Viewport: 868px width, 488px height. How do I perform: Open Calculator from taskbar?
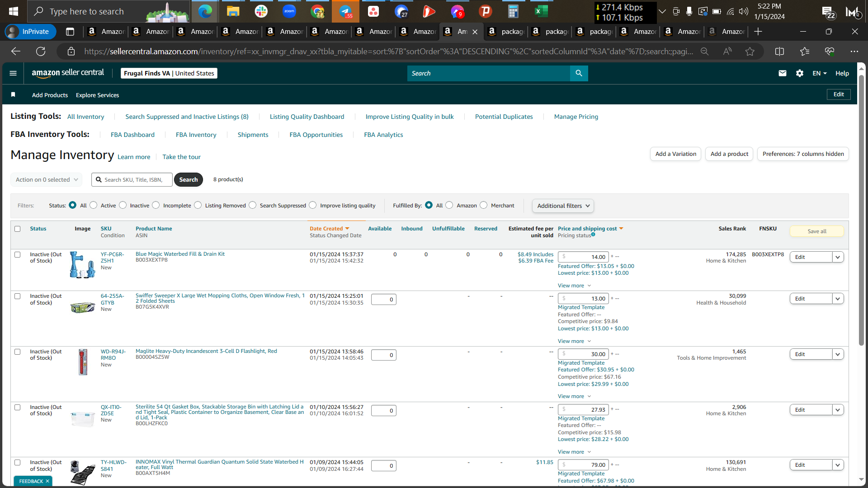click(513, 11)
